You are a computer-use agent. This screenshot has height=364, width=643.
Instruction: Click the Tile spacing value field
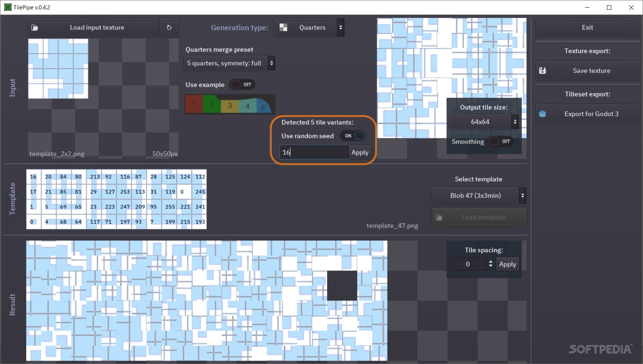pyautogui.click(x=468, y=264)
